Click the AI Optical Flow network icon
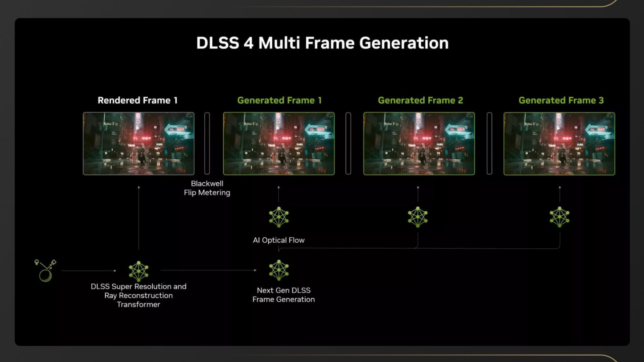The image size is (644, 362). 279,217
